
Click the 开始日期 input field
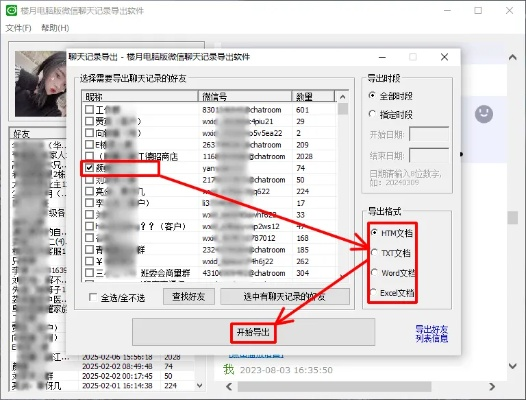429,135
